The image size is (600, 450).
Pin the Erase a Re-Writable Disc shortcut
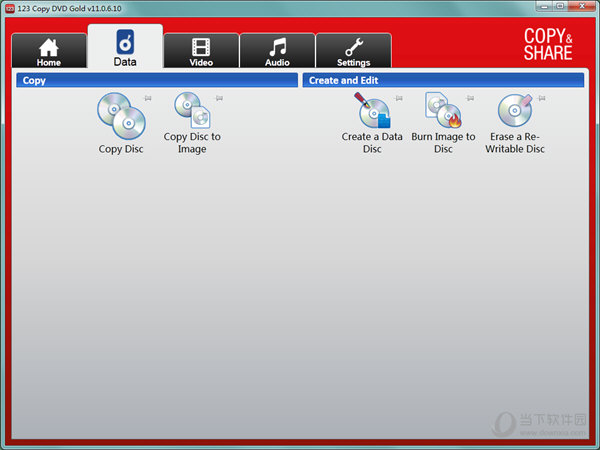click(x=542, y=98)
